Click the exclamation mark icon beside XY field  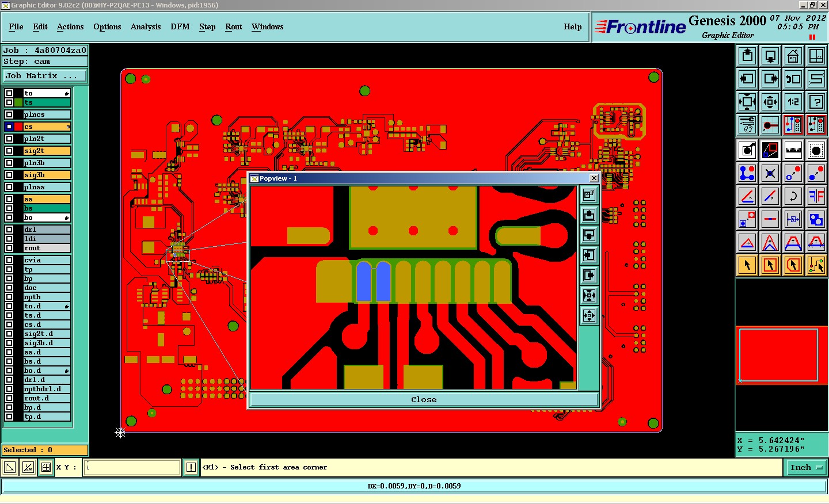pos(191,467)
